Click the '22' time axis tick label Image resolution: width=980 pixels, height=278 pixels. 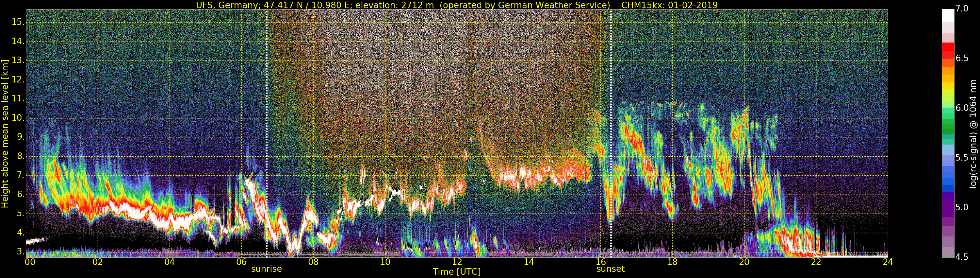tap(816, 262)
